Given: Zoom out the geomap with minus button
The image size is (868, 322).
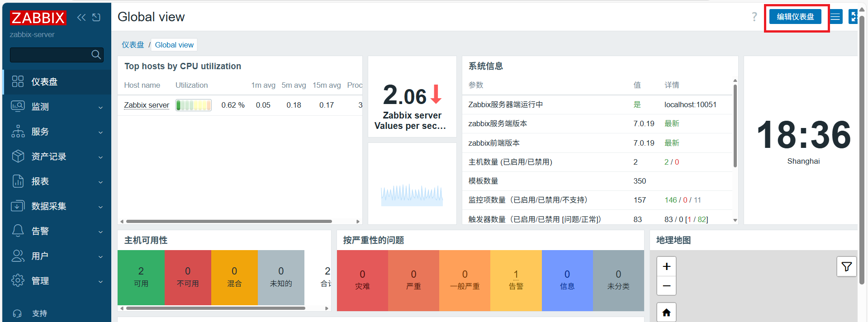Looking at the screenshot, I should tap(666, 286).
